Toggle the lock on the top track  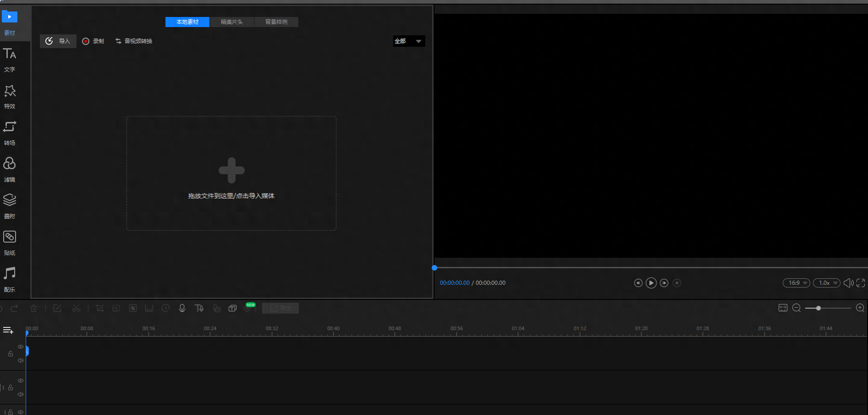click(x=11, y=354)
